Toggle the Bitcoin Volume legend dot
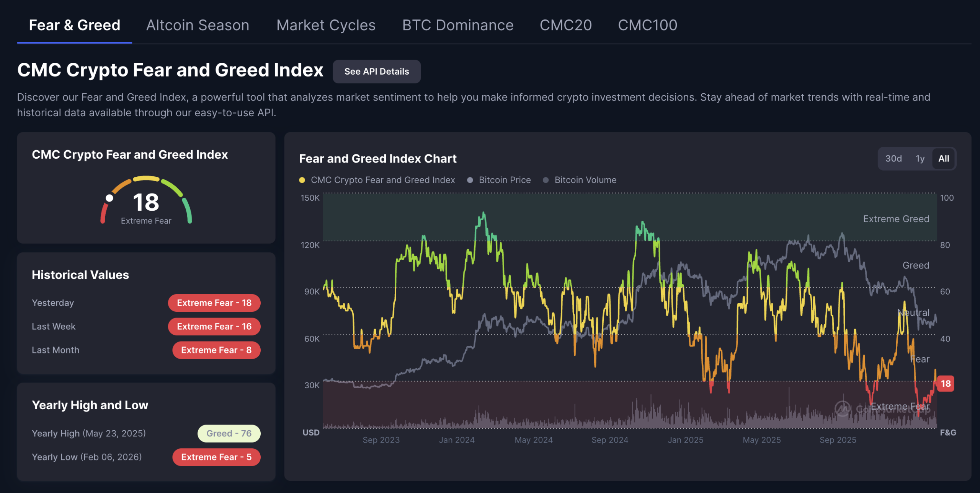Screen dimensions: 980x493 pyautogui.click(x=546, y=180)
